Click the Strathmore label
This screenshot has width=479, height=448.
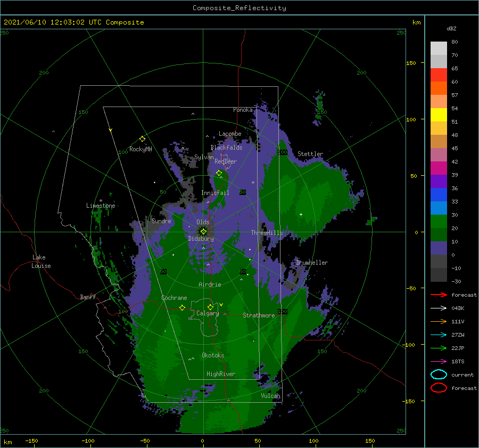tap(259, 315)
